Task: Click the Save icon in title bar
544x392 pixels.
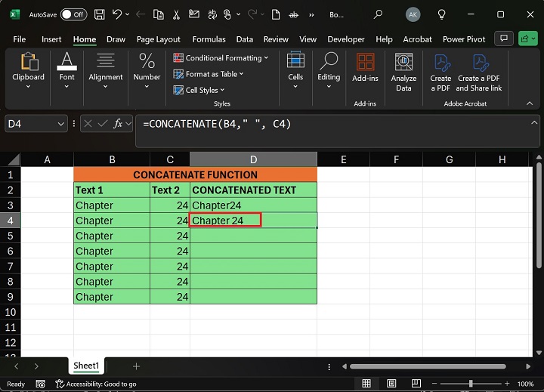Action: pyautogui.click(x=99, y=14)
